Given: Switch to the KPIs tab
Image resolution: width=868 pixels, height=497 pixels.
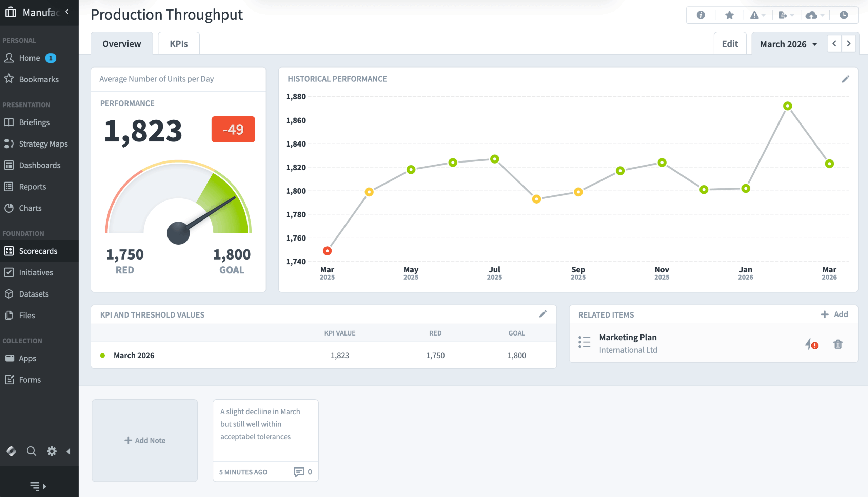Looking at the screenshot, I should [179, 44].
